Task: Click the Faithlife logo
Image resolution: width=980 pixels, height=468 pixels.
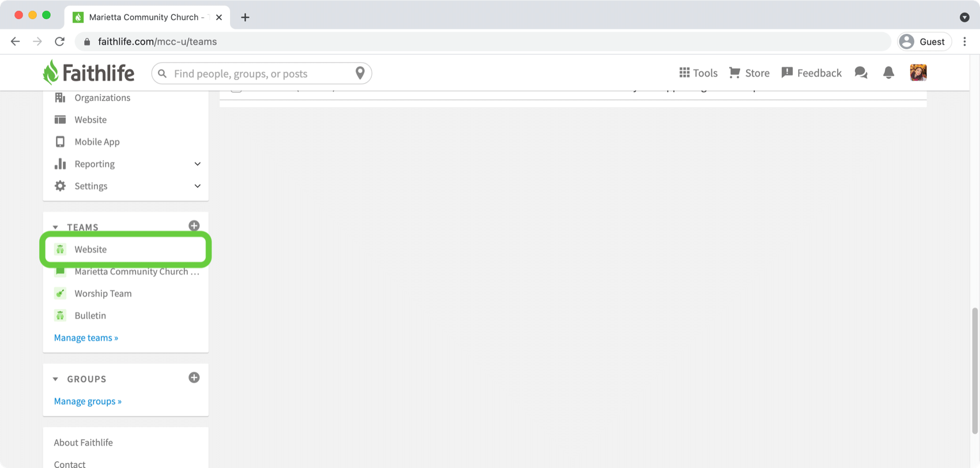Action: tap(88, 73)
